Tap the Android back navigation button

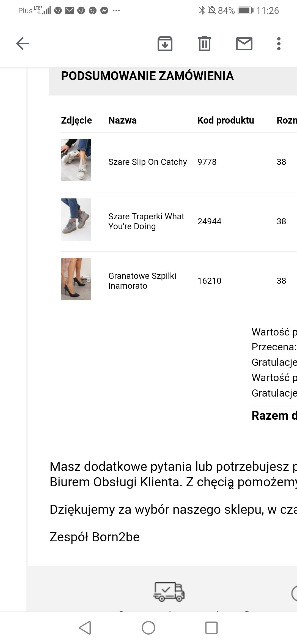coord(85,628)
